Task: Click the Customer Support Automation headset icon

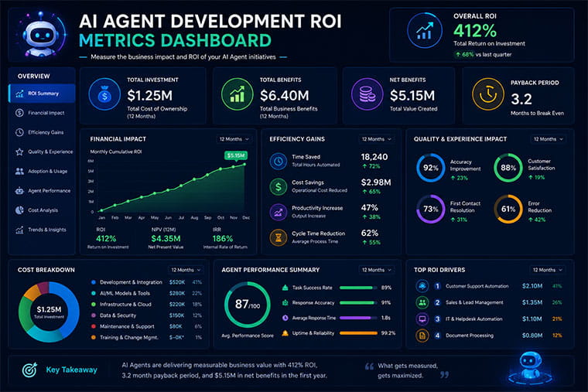Action: point(422,286)
